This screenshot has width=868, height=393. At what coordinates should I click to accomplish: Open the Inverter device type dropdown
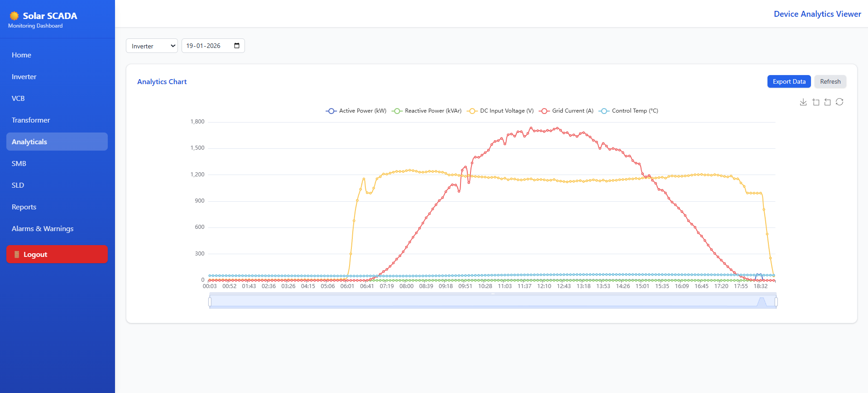[x=152, y=46]
